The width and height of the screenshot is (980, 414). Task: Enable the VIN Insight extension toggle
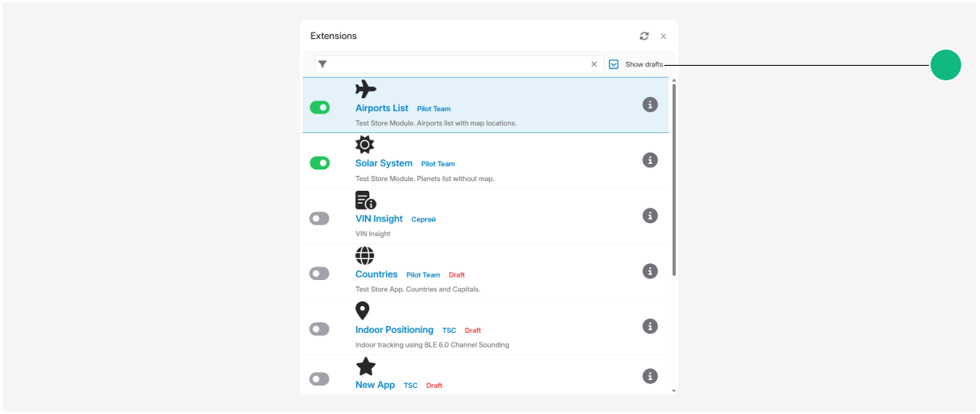pyautogui.click(x=320, y=218)
